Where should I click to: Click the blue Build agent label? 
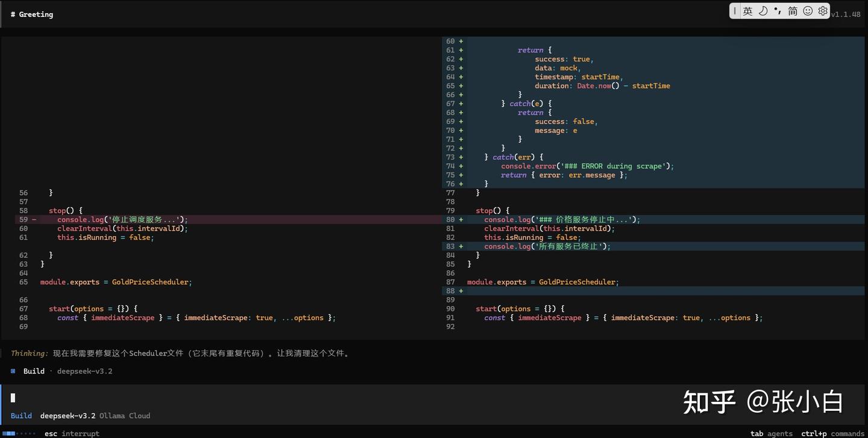tap(21, 416)
